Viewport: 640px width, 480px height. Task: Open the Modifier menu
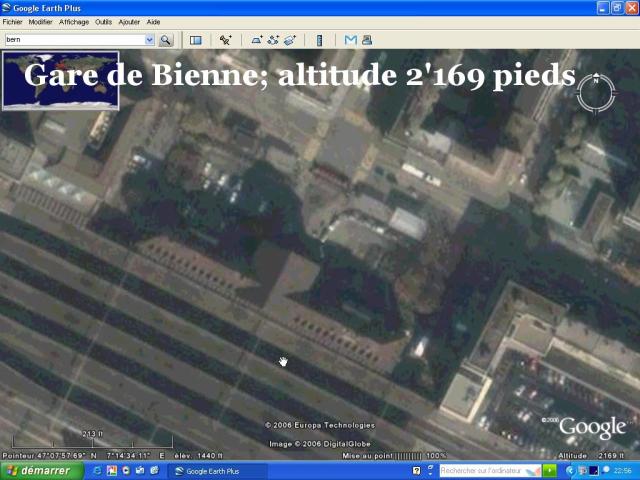pos(40,22)
